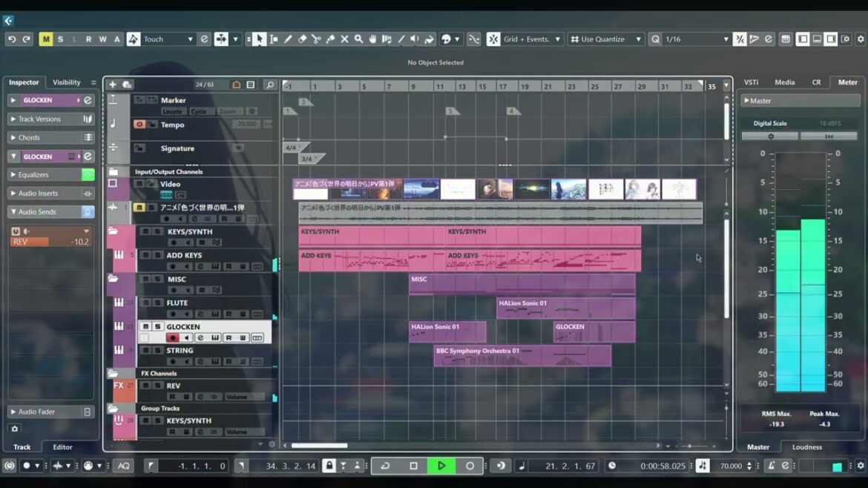
Task: Switch to the Media tab
Action: pyautogui.click(x=784, y=82)
